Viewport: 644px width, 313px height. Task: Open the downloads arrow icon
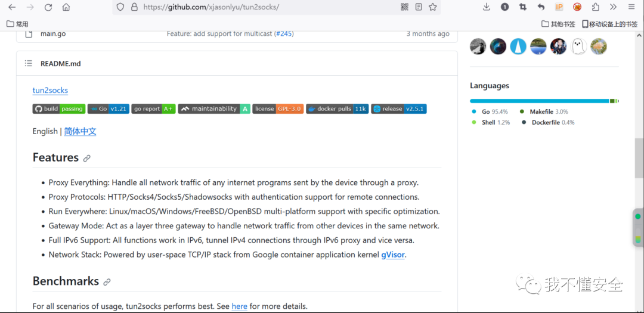487,7
